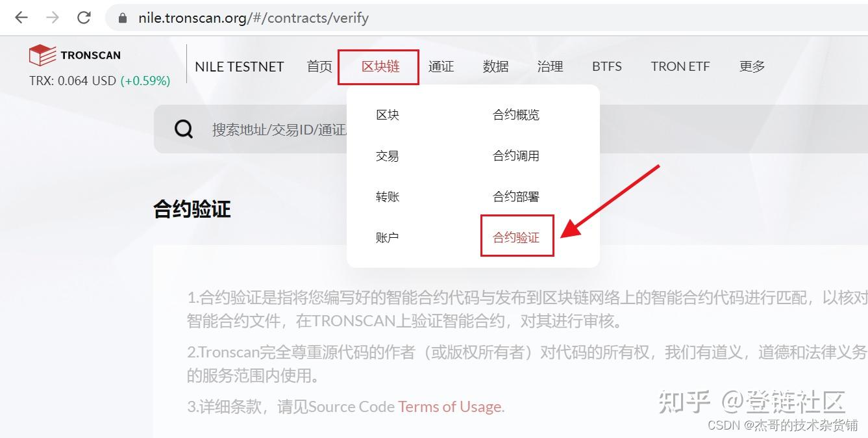The image size is (868, 438).
Task: Expand the 更多 menu
Action: [x=752, y=66]
